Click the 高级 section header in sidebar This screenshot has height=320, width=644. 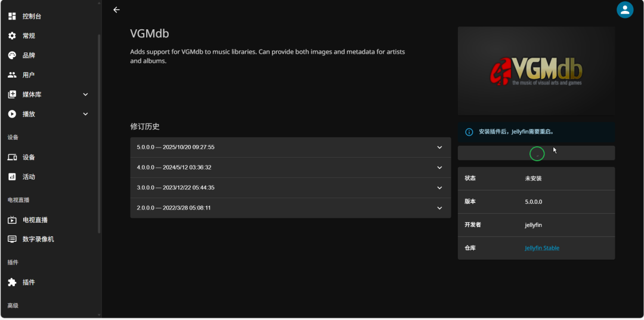(13, 306)
